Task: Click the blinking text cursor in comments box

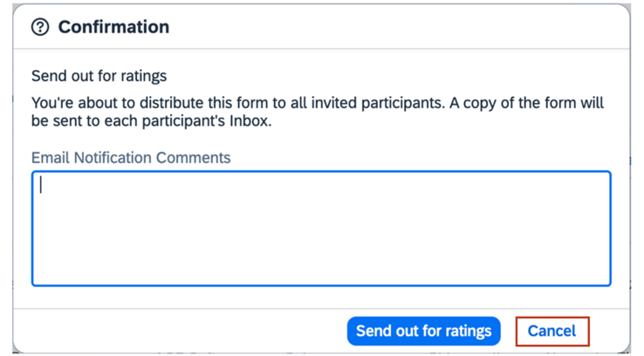Action: tap(41, 185)
